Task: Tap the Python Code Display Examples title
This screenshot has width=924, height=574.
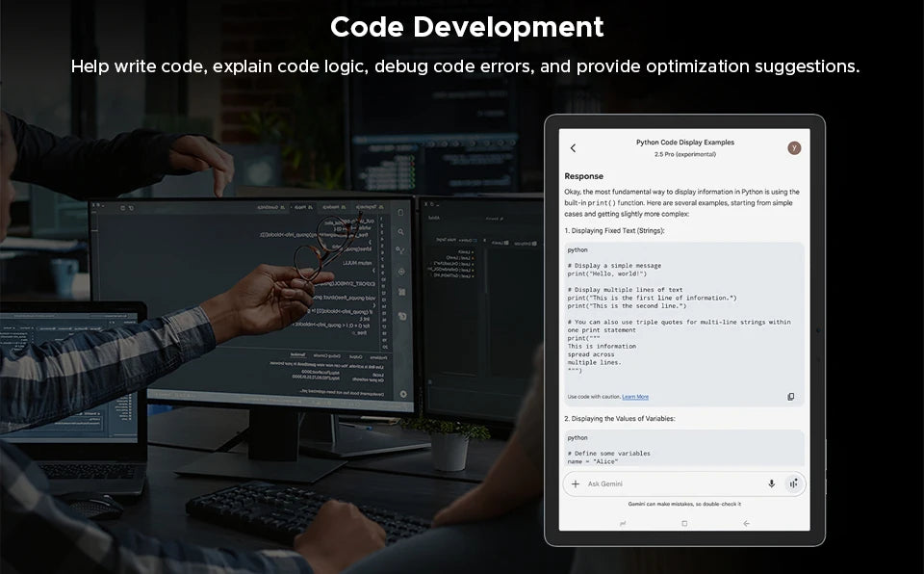Action: pos(684,143)
